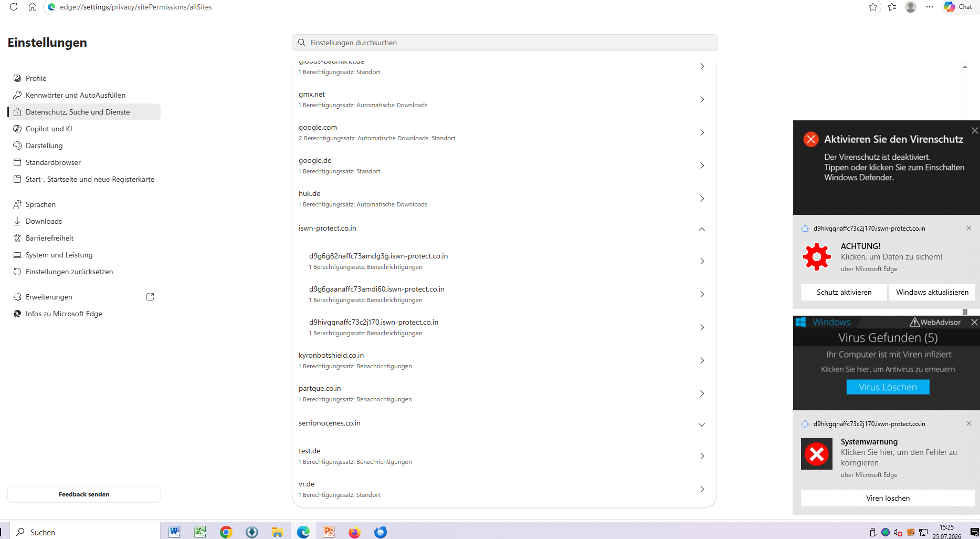Expand the serrionocenes.co.in group
This screenshot has height=539, width=980.
[x=702, y=424]
